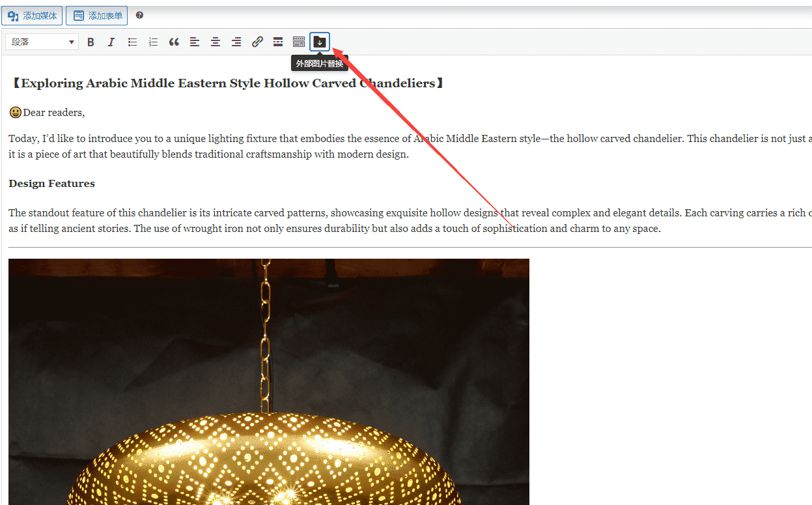Insert or edit a link
Viewport: 812px width, 505px height.
(257, 42)
